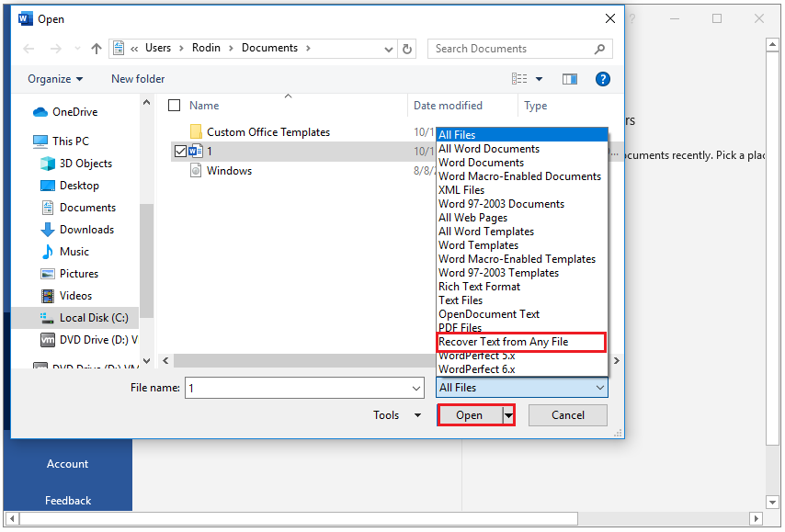785x532 pixels.
Task: Uncheck the checkbox for file 1
Action: click(x=180, y=151)
